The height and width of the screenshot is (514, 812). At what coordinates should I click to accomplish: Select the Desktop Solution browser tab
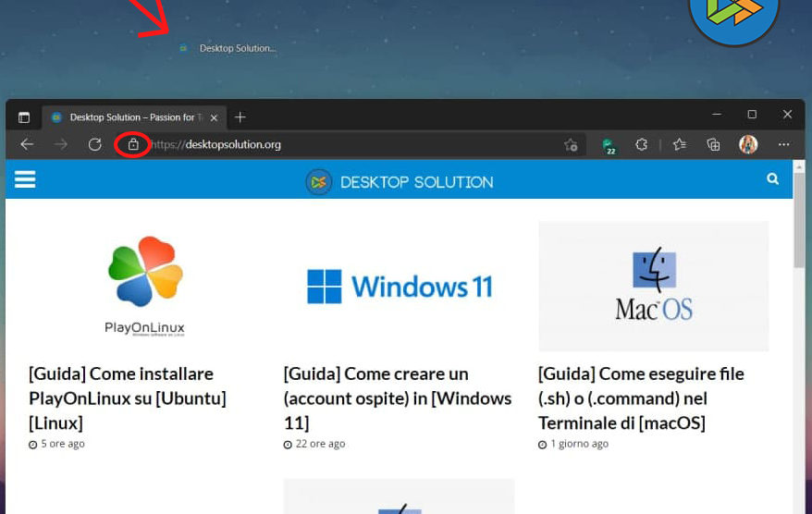133,117
